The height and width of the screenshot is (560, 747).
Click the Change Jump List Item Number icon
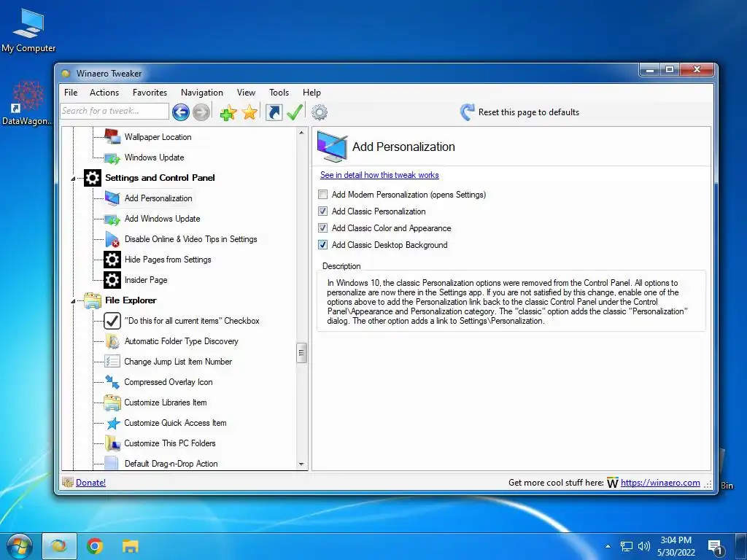(112, 362)
